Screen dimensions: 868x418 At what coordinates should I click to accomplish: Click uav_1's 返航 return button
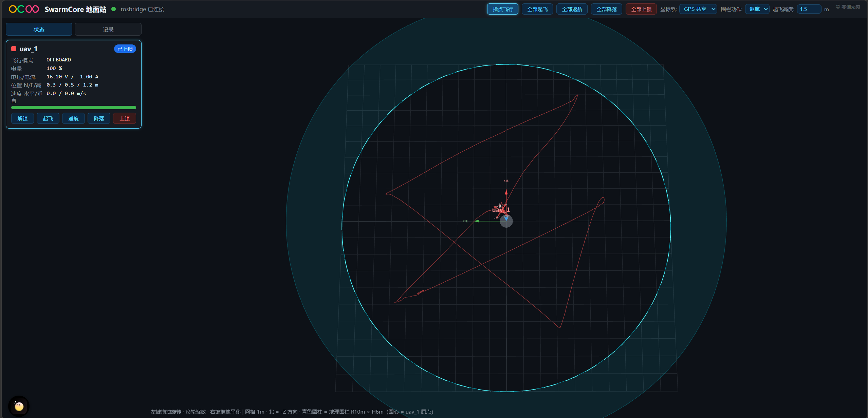73,118
